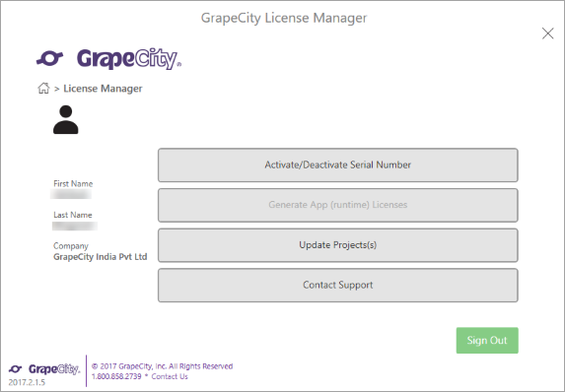The height and width of the screenshot is (392, 565).
Task: Click the small GrapeCity footer logo
Action: (x=44, y=369)
